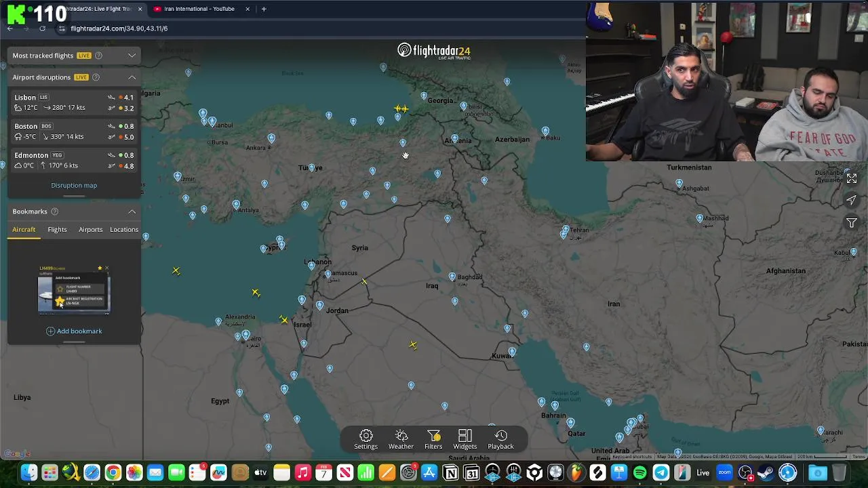Image resolution: width=868 pixels, height=488 pixels.
Task: Collapse the Bookmarks panel
Action: click(x=132, y=211)
